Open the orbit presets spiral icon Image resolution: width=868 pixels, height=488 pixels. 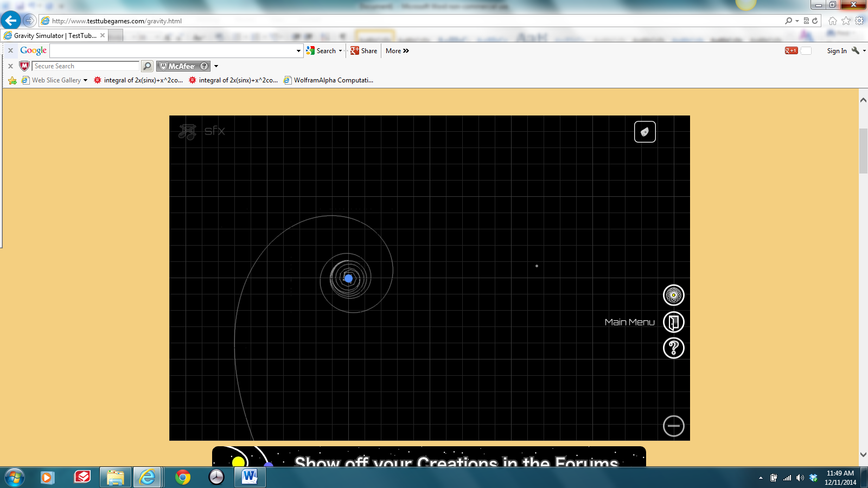click(x=674, y=296)
